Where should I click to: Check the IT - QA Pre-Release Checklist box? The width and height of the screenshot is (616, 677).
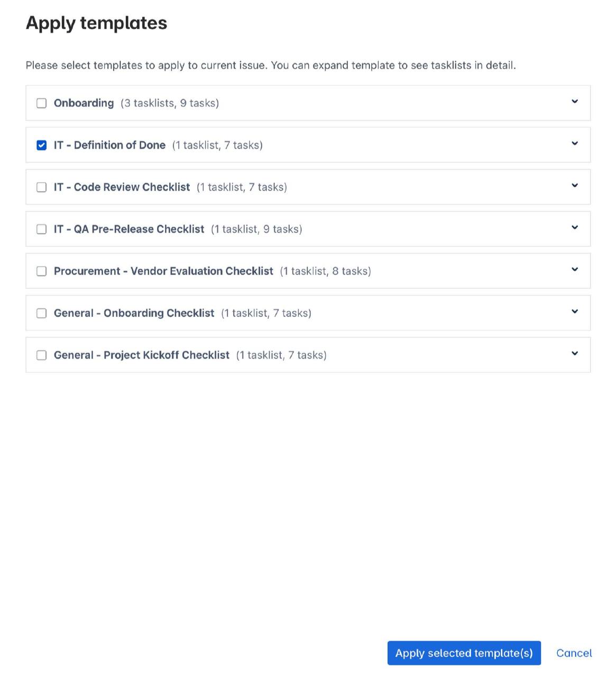(41, 229)
